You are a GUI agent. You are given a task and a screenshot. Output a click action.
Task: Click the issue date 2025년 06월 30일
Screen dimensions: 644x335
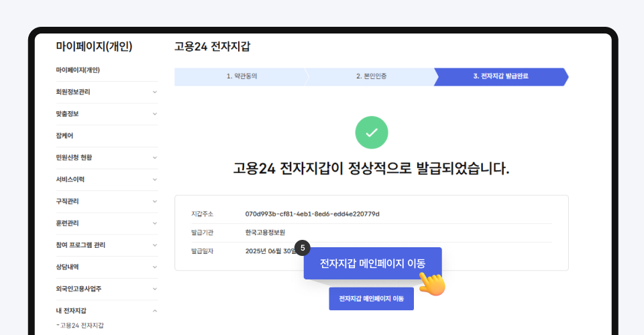(x=270, y=251)
